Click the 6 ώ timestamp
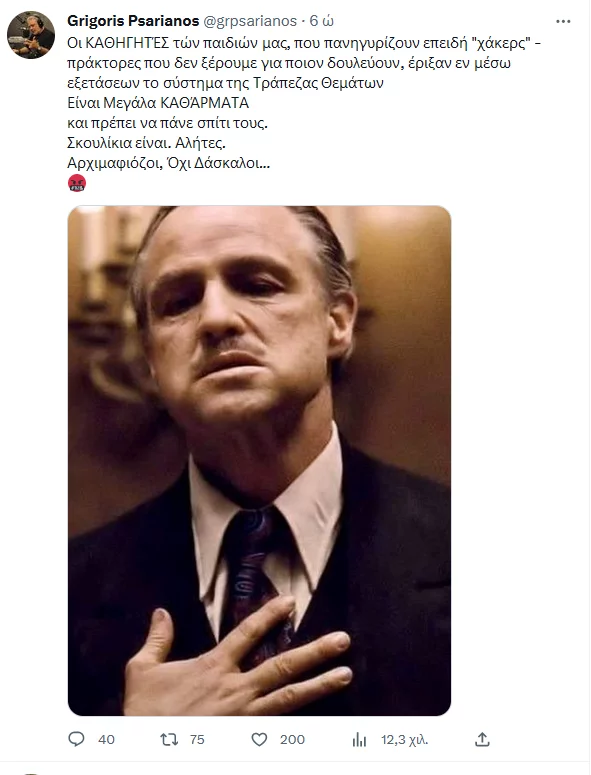Image resolution: width=591 pixels, height=775 pixels. (x=322, y=21)
